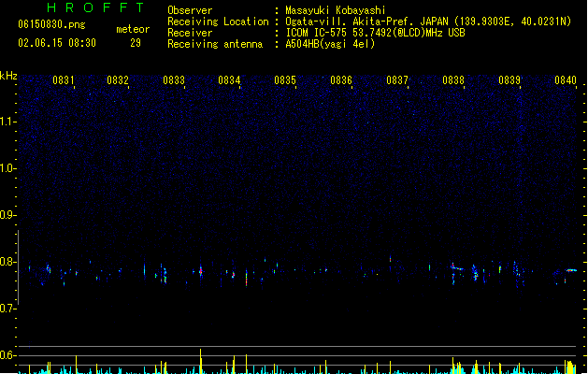
Task: Click the 0834 time marker
Action: [x=229, y=80]
